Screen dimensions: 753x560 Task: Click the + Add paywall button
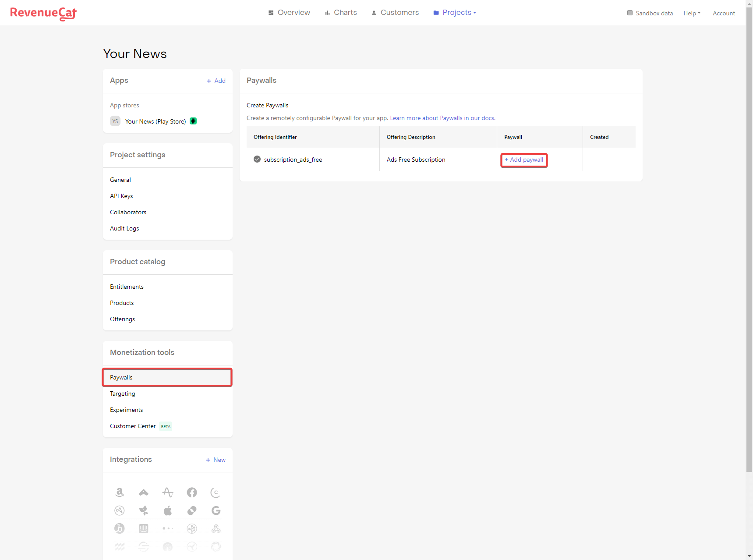pyautogui.click(x=524, y=160)
